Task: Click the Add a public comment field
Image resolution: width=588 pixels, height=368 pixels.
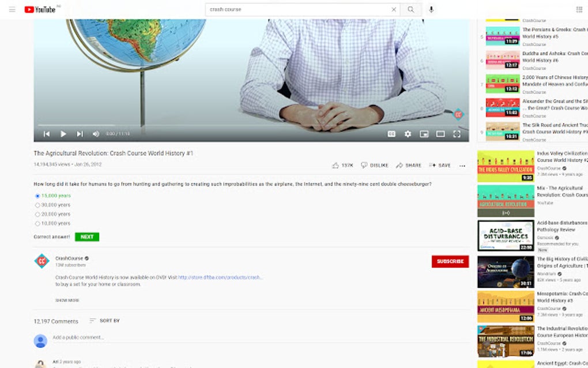Action: click(261, 337)
